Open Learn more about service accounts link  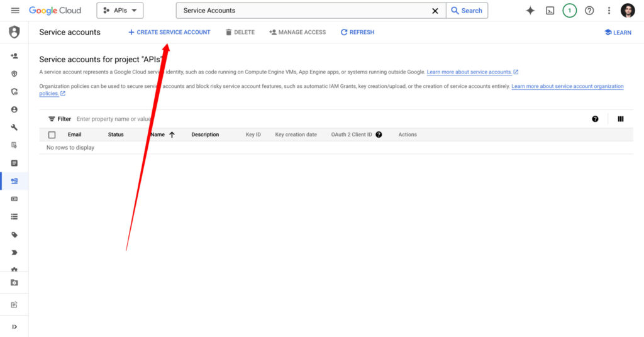click(x=469, y=72)
